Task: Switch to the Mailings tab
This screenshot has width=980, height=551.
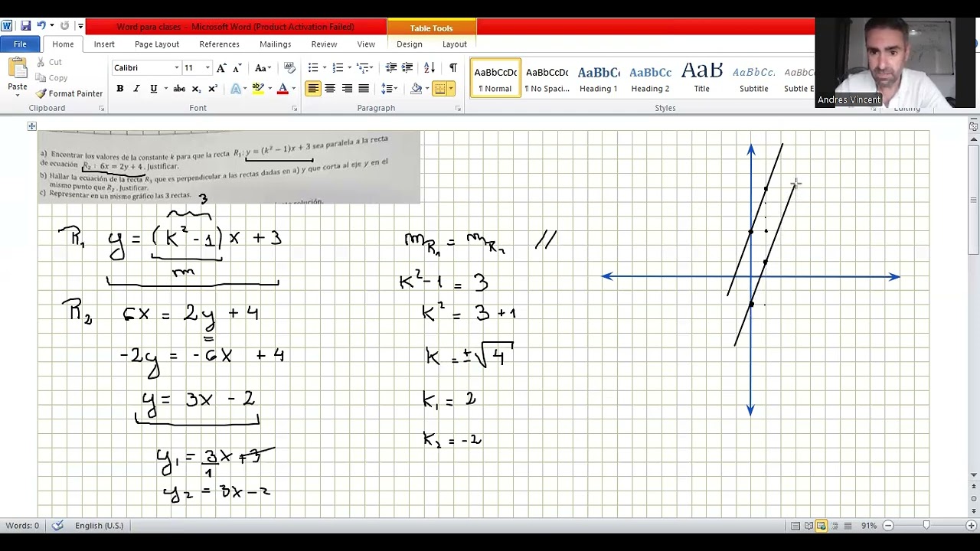Action: [275, 44]
